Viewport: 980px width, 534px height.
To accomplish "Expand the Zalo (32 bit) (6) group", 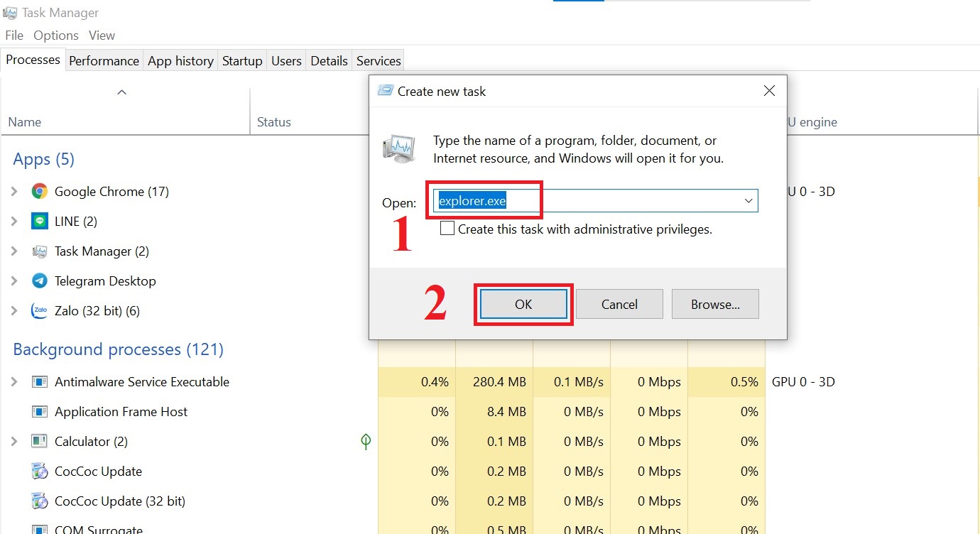I will point(14,310).
